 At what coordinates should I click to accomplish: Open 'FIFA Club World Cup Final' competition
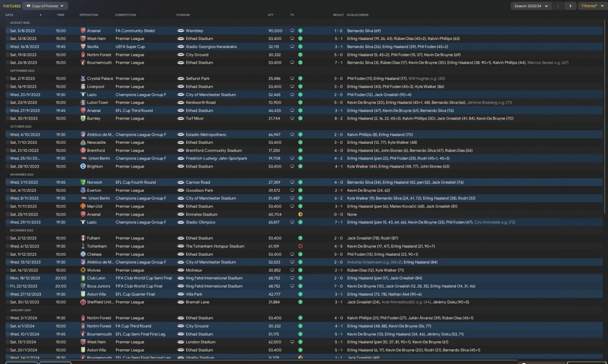[139, 286]
